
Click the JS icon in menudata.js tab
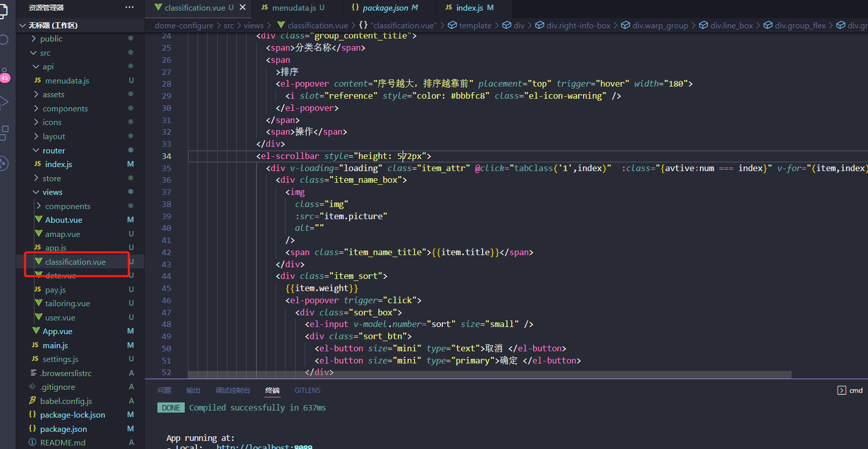pyautogui.click(x=264, y=7)
